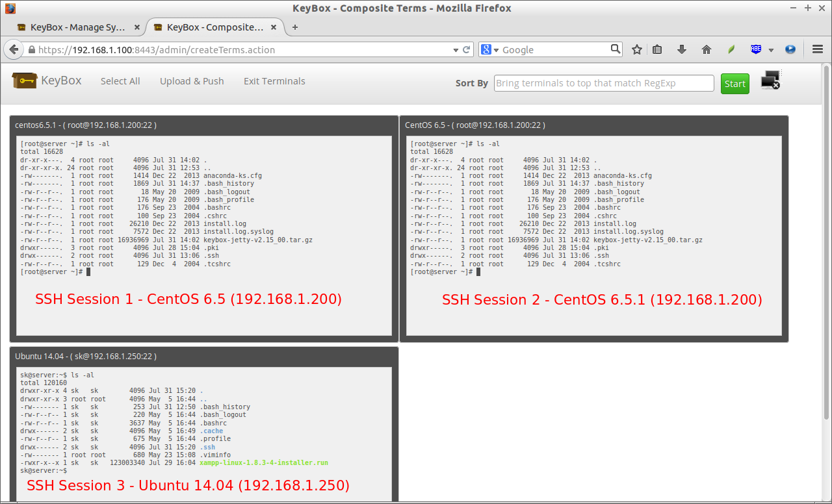The height and width of the screenshot is (504, 832).
Task: Go back with the browser back arrow
Action: (13, 49)
